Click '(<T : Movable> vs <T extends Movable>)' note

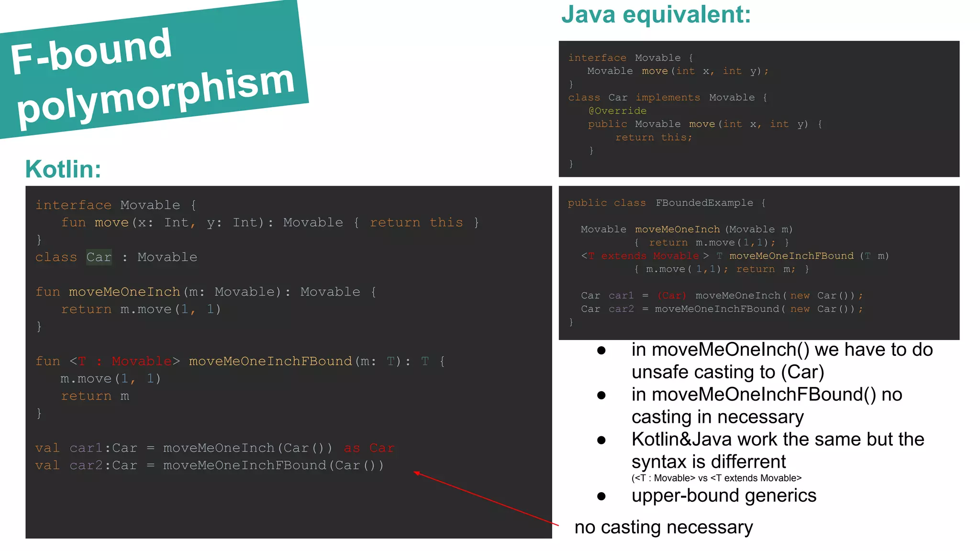pos(716,478)
